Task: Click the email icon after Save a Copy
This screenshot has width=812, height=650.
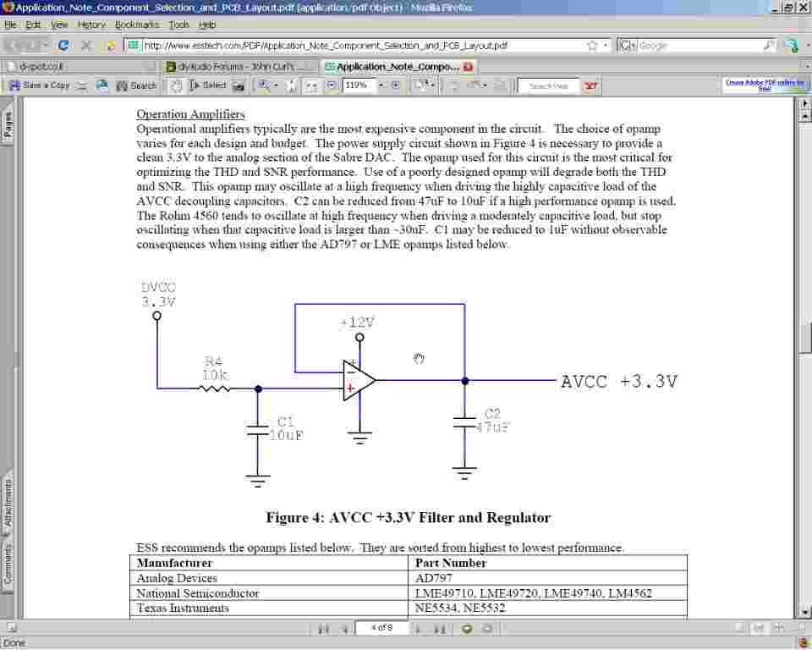Action: click(x=82, y=85)
